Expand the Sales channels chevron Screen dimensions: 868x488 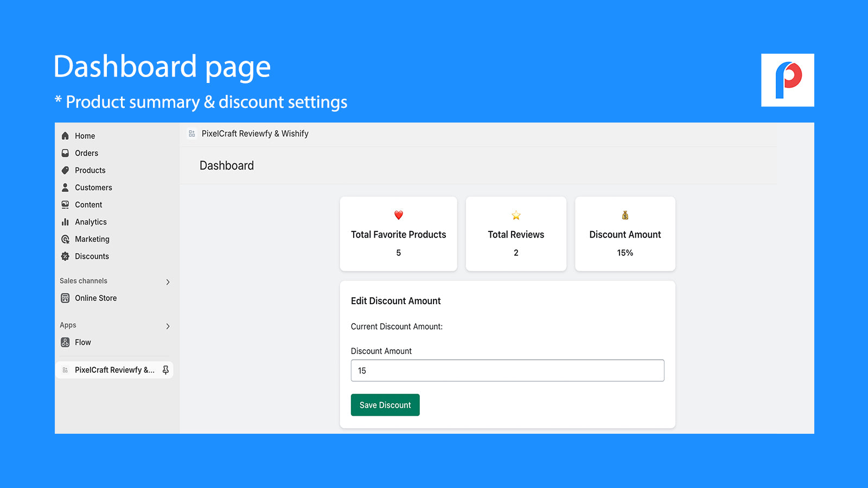point(168,282)
